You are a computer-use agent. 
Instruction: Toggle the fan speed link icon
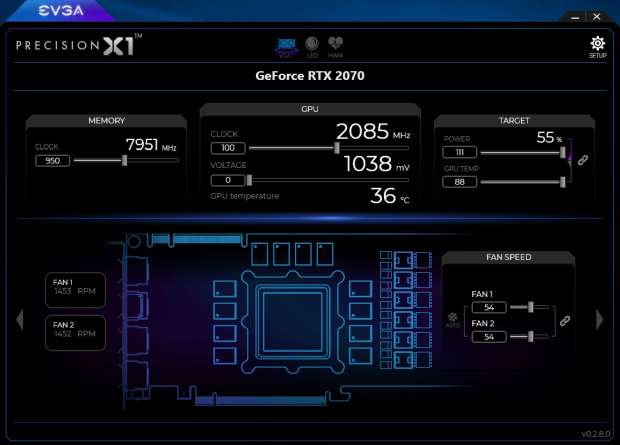pyautogui.click(x=565, y=321)
